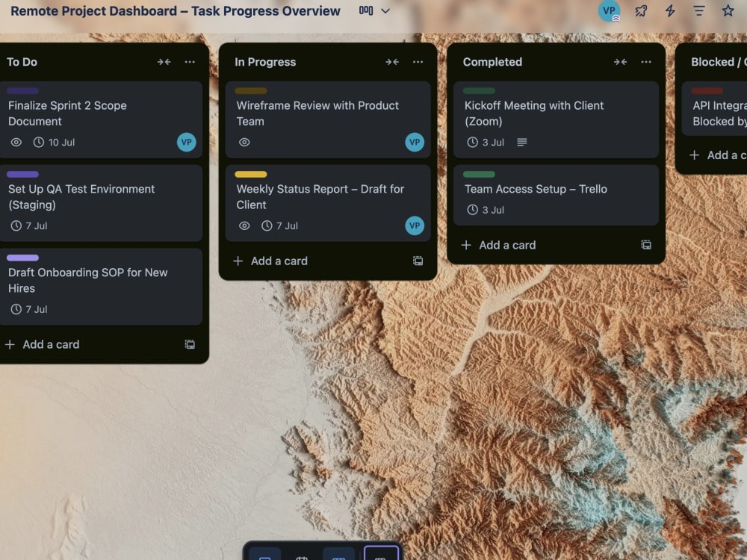Image resolution: width=747 pixels, height=560 pixels.
Task: Click 7 Jul due date on Onboarding SOP card
Action: [x=29, y=309]
